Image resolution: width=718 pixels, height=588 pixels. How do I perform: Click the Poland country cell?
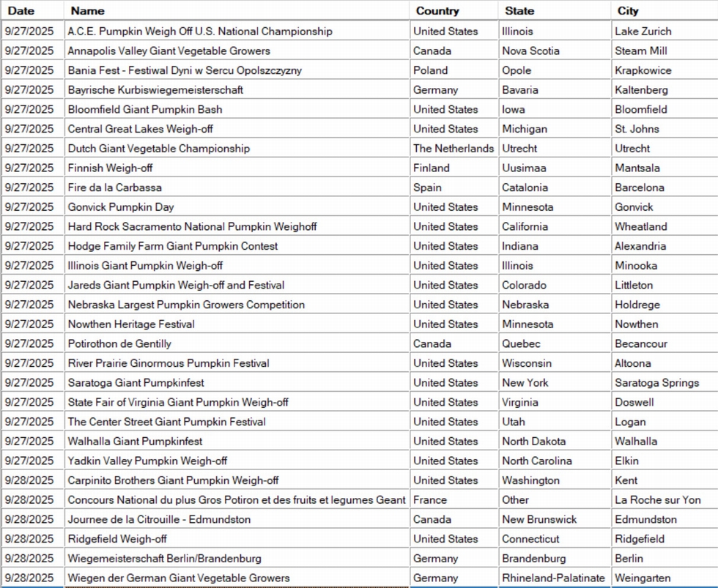pyautogui.click(x=430, y=70)
